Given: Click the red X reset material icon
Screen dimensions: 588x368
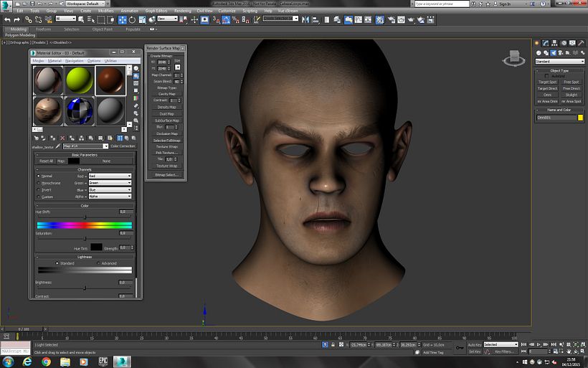Looking at the screenshot, I should (62, 138).
